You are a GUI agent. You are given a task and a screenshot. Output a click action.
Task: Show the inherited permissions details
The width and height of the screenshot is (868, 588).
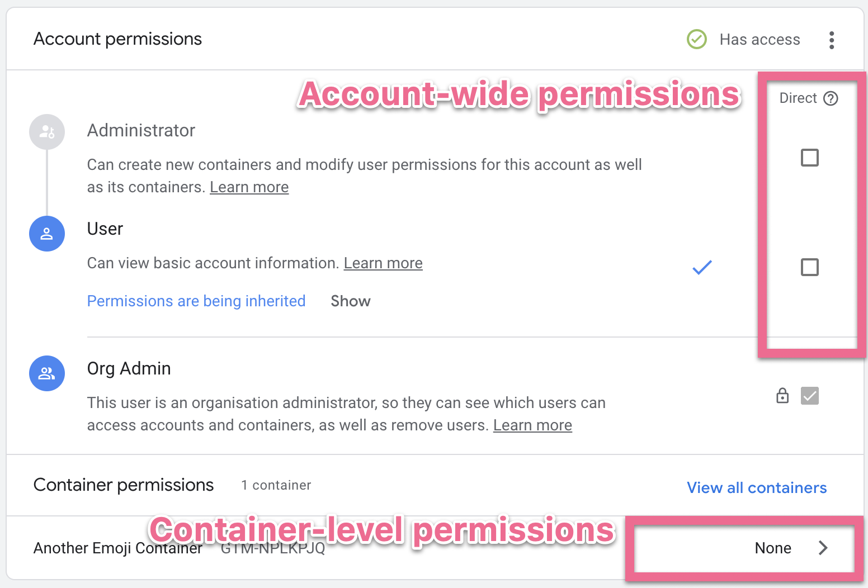coord(351,301)
